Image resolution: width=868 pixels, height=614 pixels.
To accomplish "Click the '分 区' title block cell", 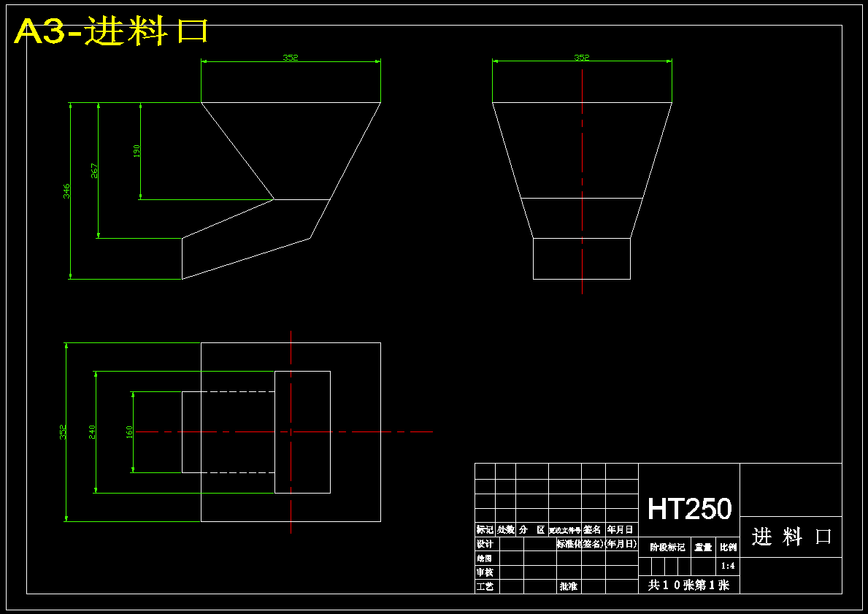I will coord(532,530).
